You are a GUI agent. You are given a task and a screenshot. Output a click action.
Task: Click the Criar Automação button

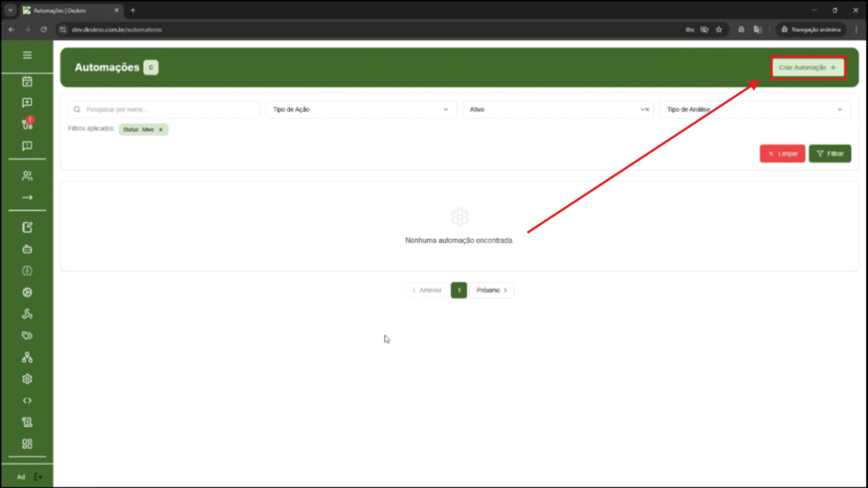pos(808,68)
